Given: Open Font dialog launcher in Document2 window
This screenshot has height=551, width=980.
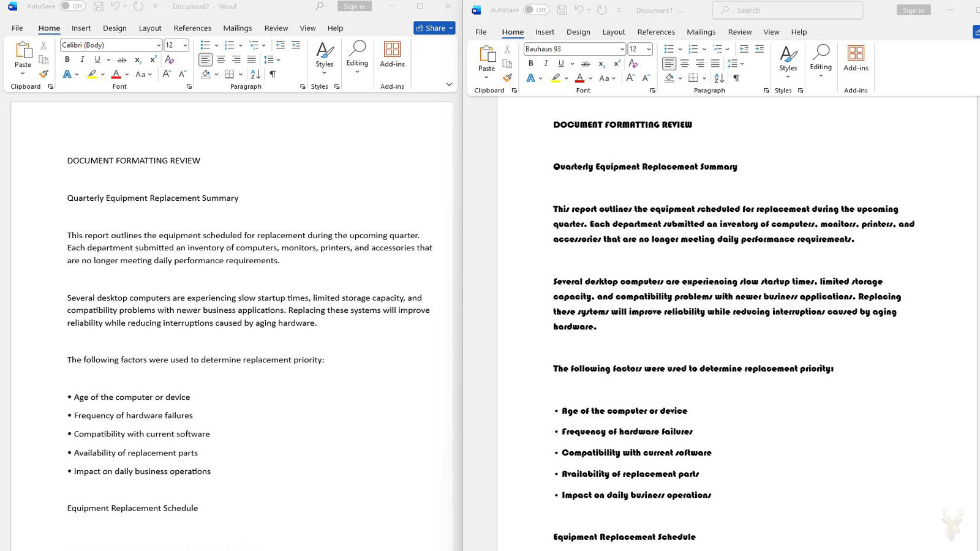Looking at the screenshot, I should [x=189, y=87].
